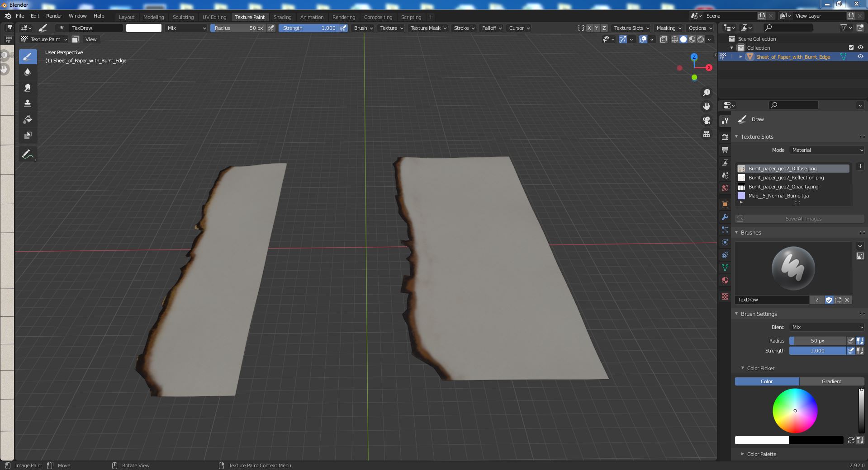This screenshot has height=470, width=868.
Task: Open the Render menu
Action: coord(54,16)
